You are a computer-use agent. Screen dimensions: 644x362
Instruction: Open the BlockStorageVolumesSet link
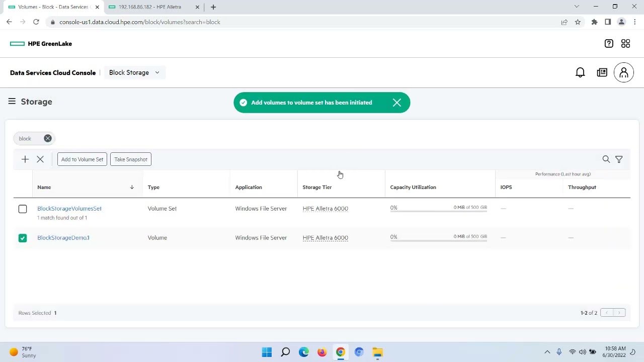click(x=69, y=208)
